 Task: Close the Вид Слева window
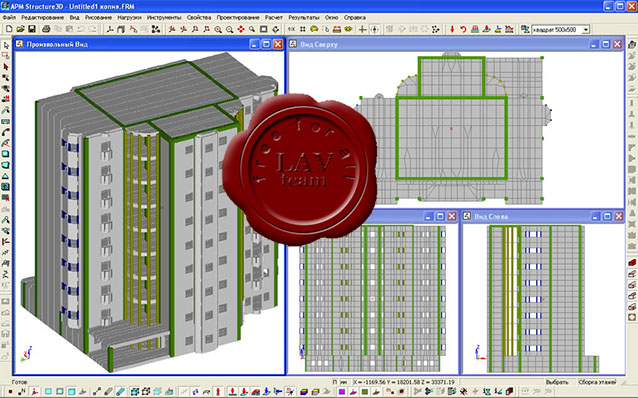point(618,216)
